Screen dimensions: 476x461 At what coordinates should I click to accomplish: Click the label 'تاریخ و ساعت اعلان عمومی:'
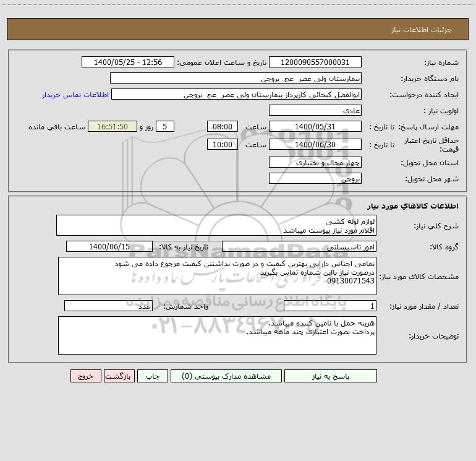222,62
